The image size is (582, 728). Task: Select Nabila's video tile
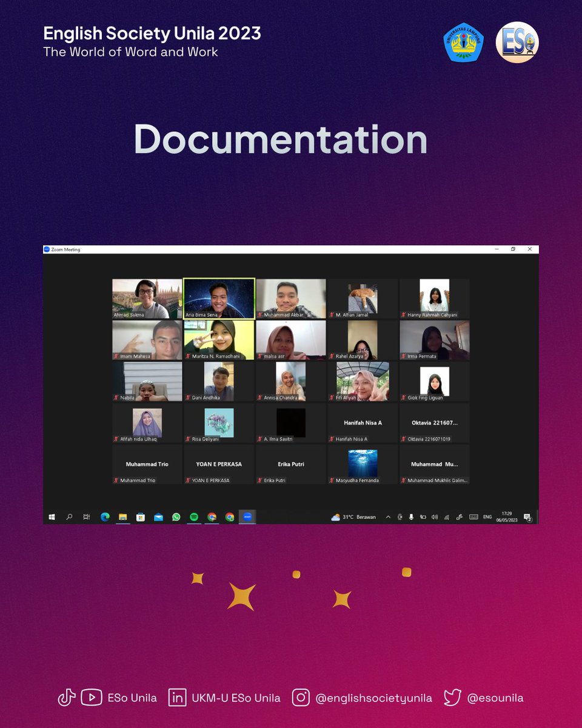point(147,382)
